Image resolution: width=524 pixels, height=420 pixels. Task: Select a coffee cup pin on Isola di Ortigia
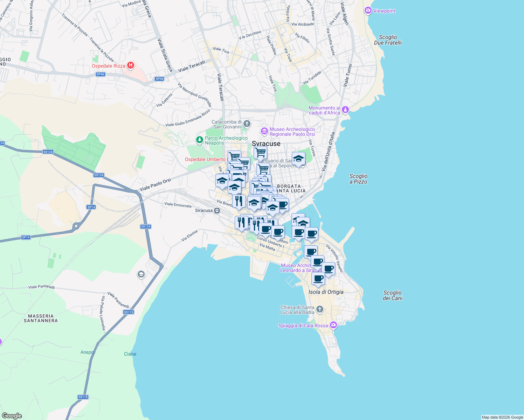(318, 279)
